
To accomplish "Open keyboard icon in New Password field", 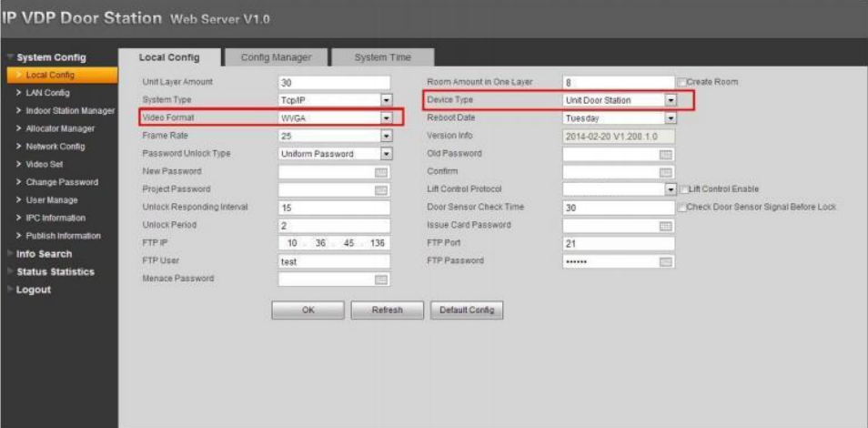I will tap(381, 171).
